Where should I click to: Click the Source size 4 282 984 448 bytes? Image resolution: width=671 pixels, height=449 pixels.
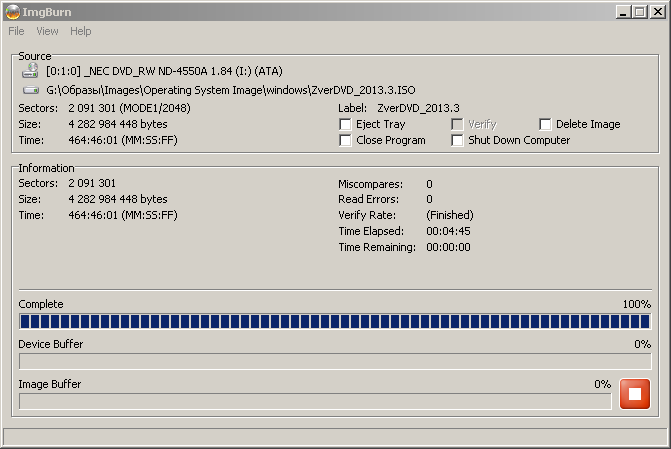(118, 124)
